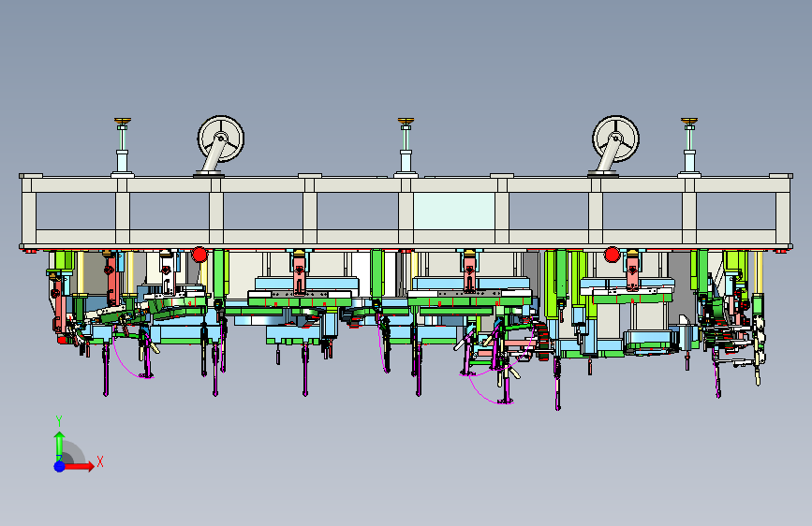Viewport: 812px width, 526px height.
Task: Select the left caster wheel on the frame
Action: [x=221, y=139]
